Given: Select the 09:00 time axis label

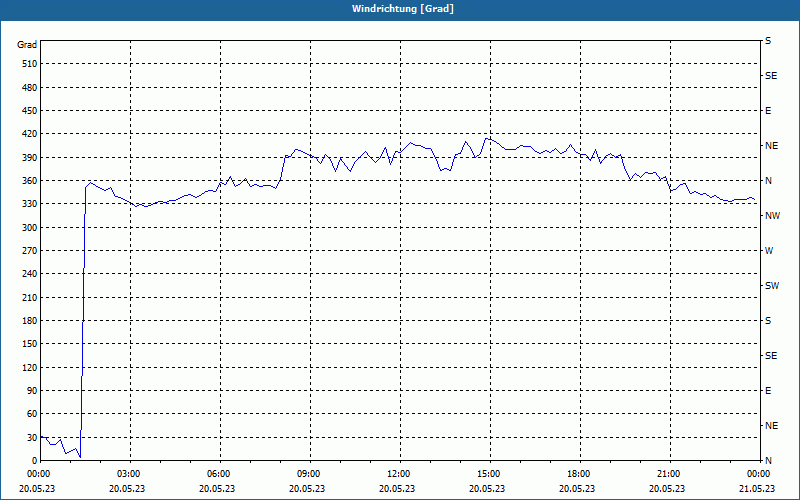Looking at the screenshot, I should coord(307,474).
